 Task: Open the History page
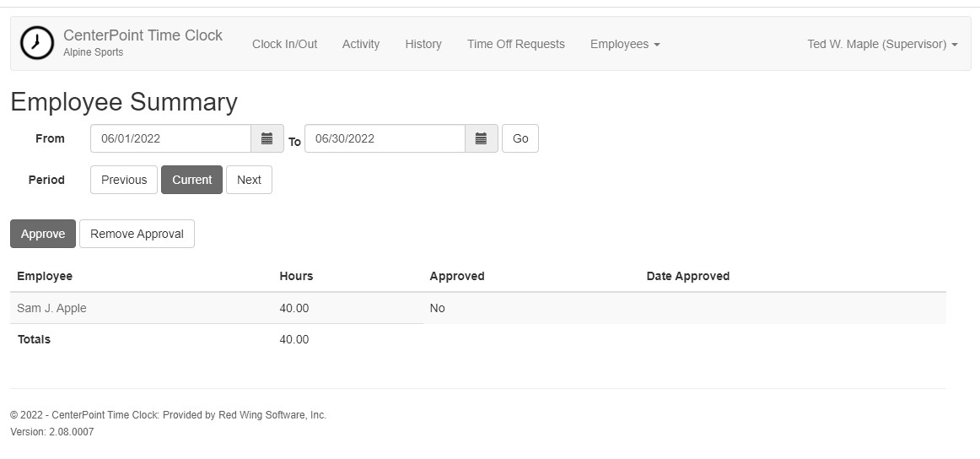(x=423, y=44)
